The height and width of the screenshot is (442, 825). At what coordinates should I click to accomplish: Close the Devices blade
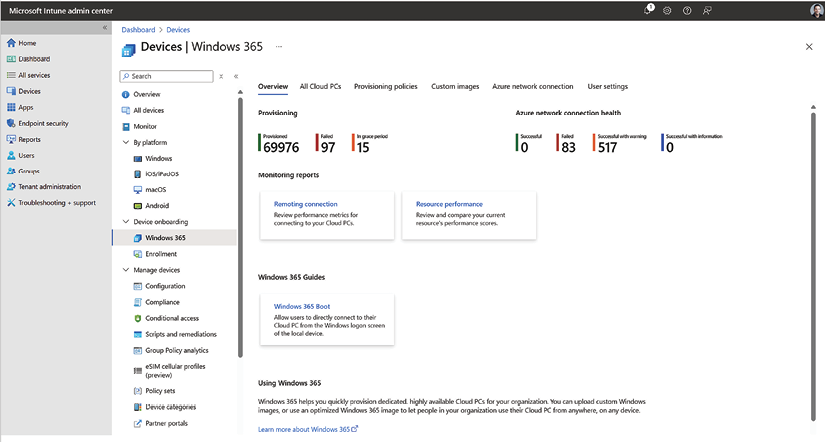[809, 47]
